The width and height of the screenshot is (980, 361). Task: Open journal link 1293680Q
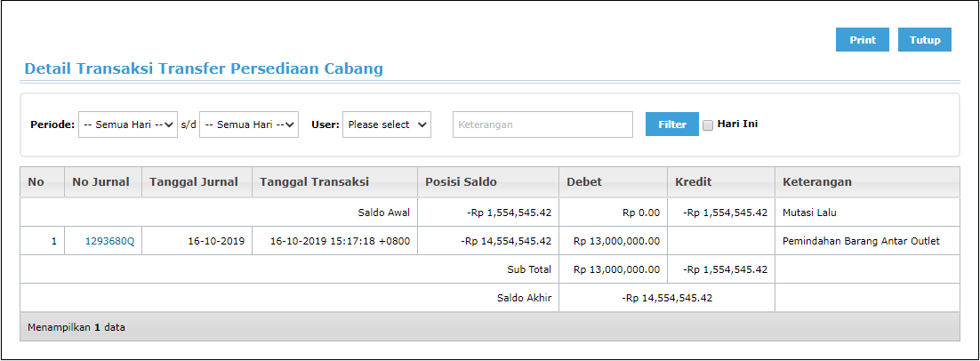coord(109,241)
